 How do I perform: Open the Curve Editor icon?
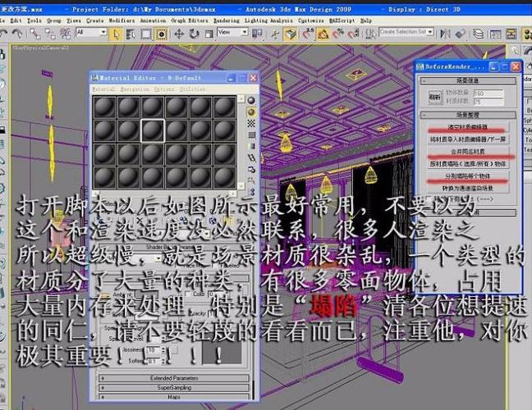[495, 34]
